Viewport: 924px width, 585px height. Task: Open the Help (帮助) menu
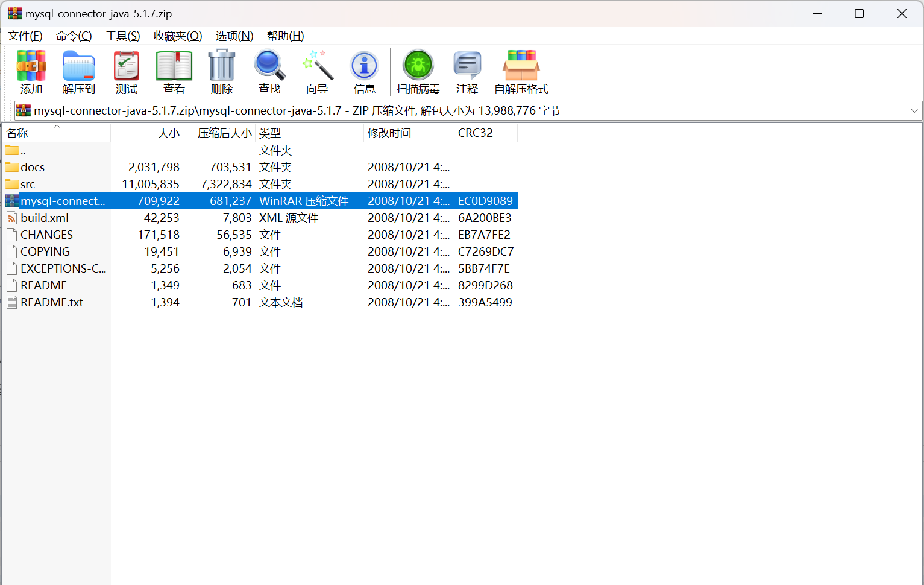[286, 36]
